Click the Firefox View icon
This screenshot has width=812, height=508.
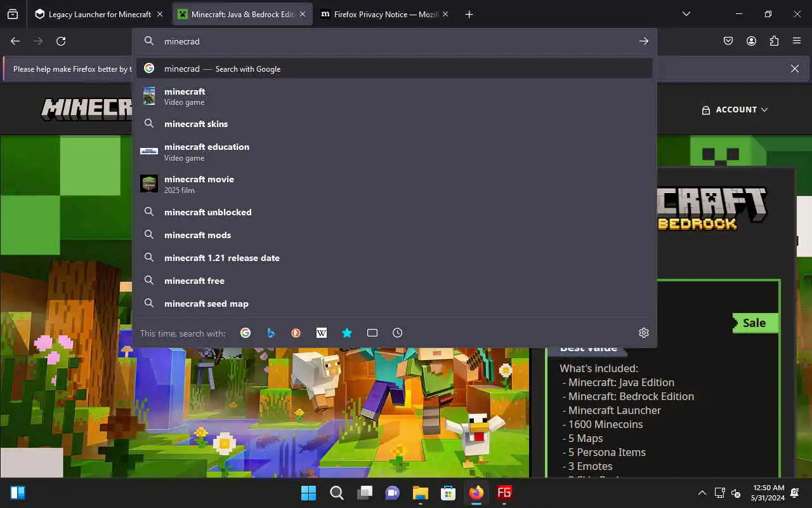[x=13, y=14]
